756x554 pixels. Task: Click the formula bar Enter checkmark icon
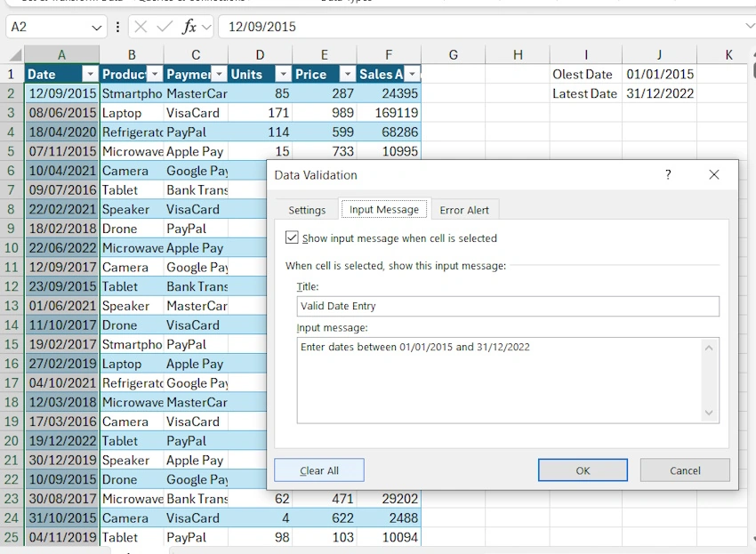tap(165, 27)
